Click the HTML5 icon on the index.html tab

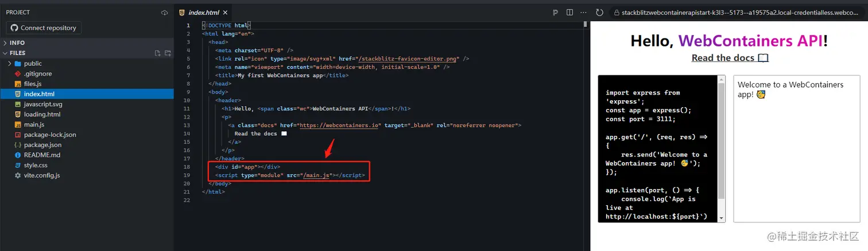(x=182, y=13)
